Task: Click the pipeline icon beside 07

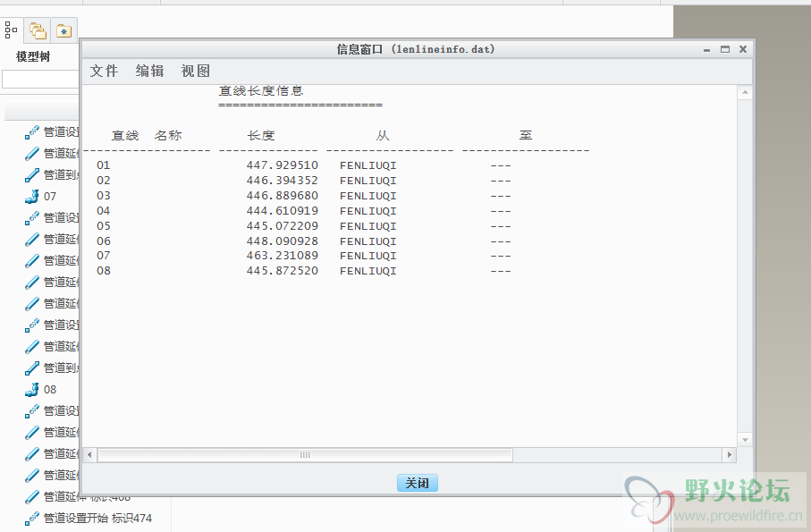Action: (x=32, y=197)
